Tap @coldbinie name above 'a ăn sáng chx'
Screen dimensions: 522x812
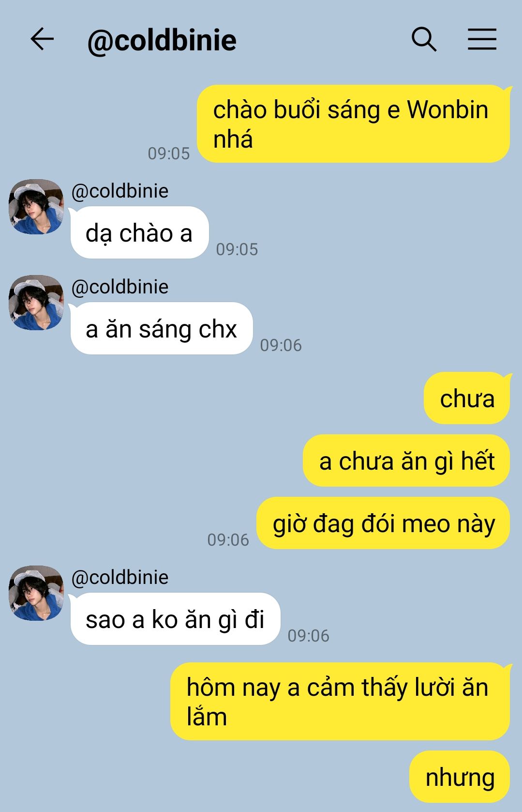click(x=120, y=287)
